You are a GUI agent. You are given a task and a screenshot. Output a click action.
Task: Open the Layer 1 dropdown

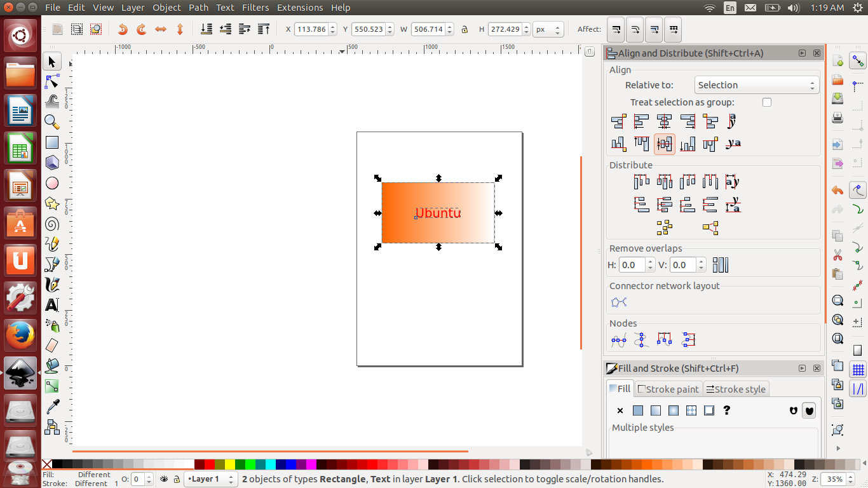pyautogui.click(x=211, y=479)
